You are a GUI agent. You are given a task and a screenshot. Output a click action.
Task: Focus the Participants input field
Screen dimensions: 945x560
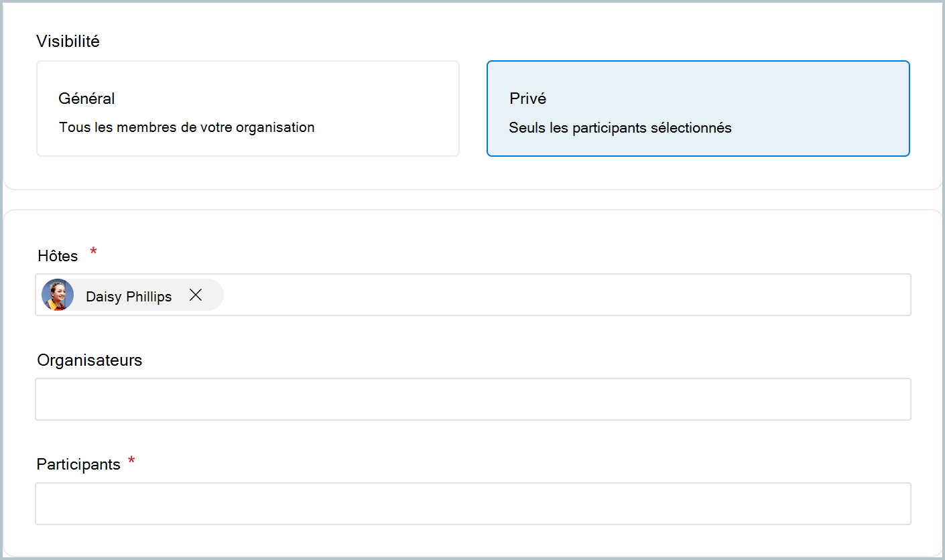[x=473, y=504]
